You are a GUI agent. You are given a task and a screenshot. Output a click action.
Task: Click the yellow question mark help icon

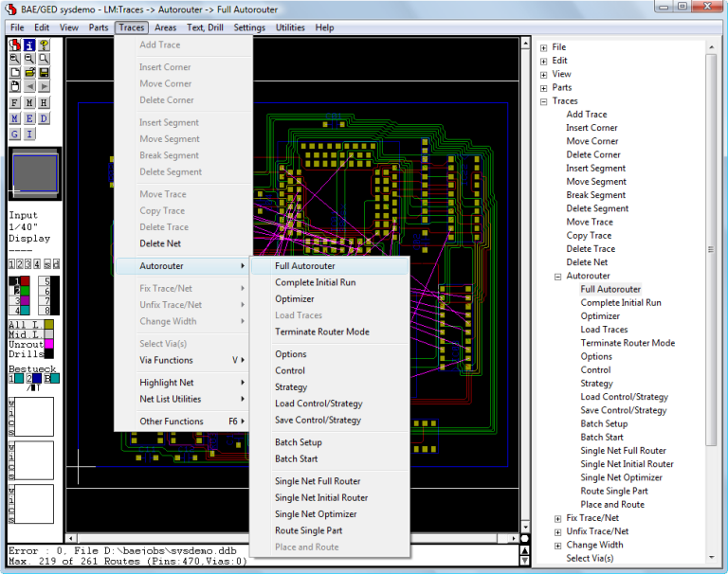click(x=44, y=45)
